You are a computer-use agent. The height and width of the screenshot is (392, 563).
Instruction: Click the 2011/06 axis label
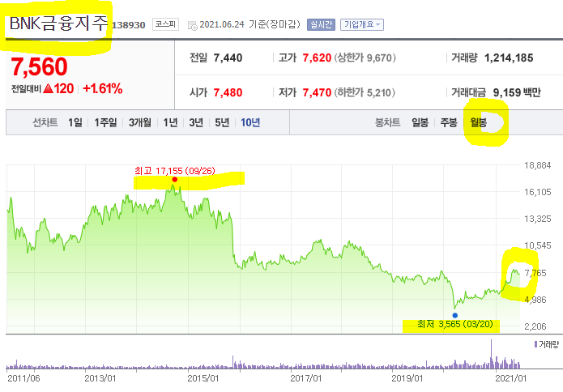point(23,378)
